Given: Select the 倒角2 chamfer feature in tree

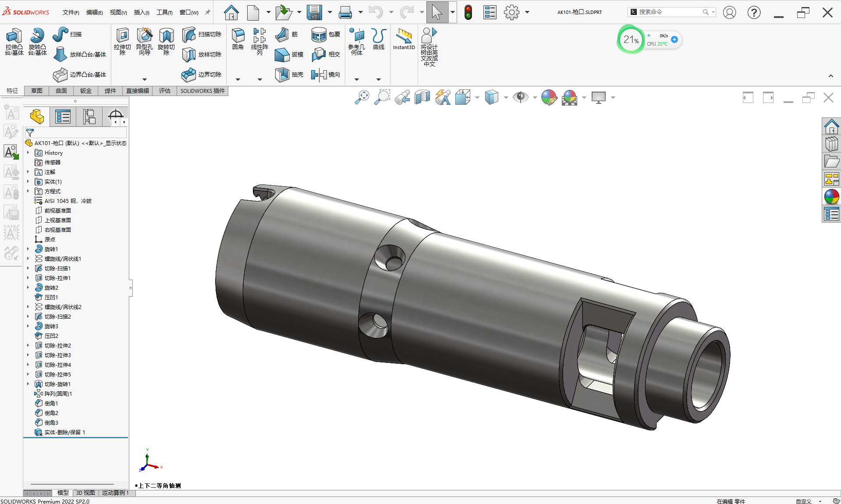Looking at the screenshot, I should pyautogui.click(x=51, y=413).
